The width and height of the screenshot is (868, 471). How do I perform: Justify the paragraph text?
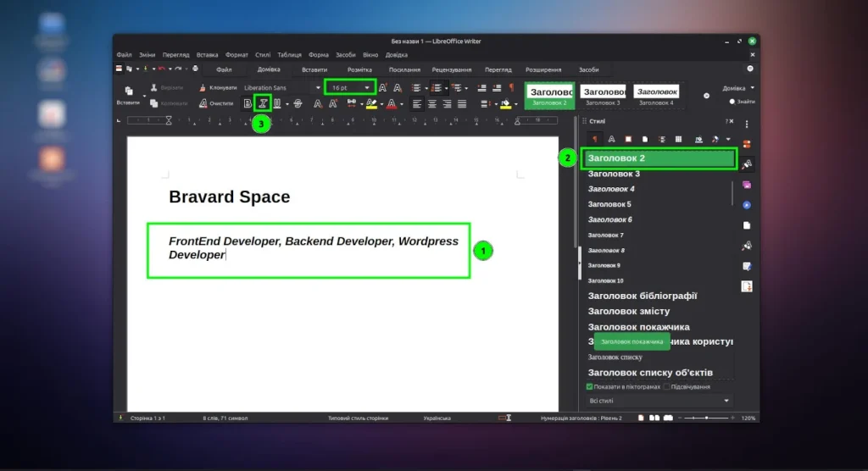pos(462,103)
